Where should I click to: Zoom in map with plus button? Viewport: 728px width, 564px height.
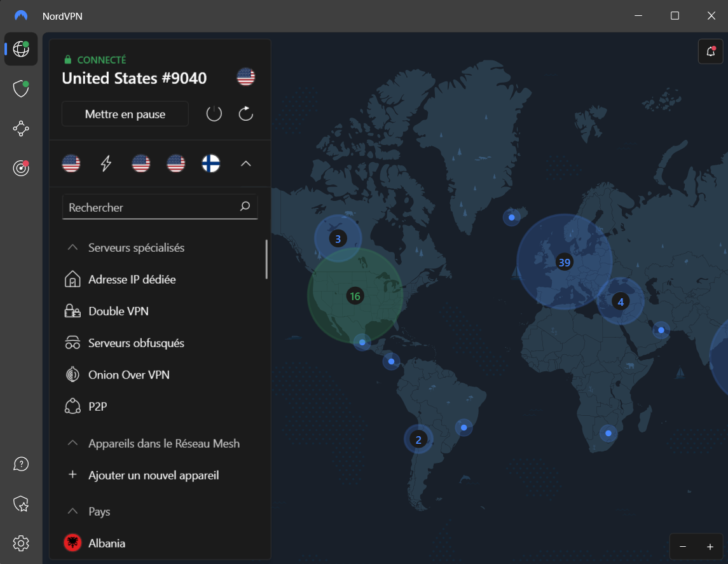point(710,546)
